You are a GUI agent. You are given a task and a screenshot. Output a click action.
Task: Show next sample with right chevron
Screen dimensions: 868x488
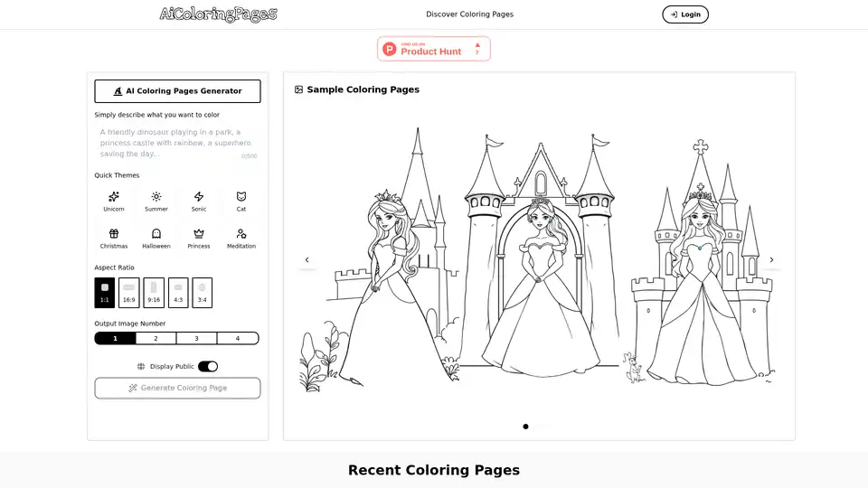tap(771, 260)
